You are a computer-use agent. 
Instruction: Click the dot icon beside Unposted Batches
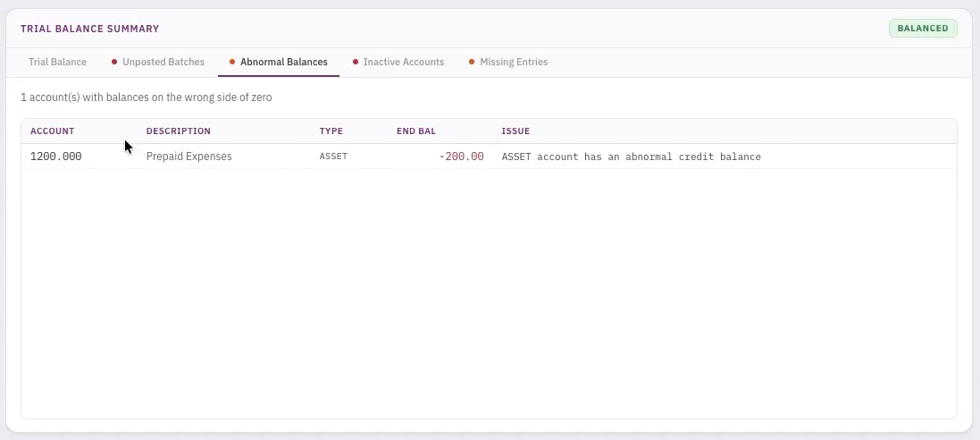[x=114, y=63]
